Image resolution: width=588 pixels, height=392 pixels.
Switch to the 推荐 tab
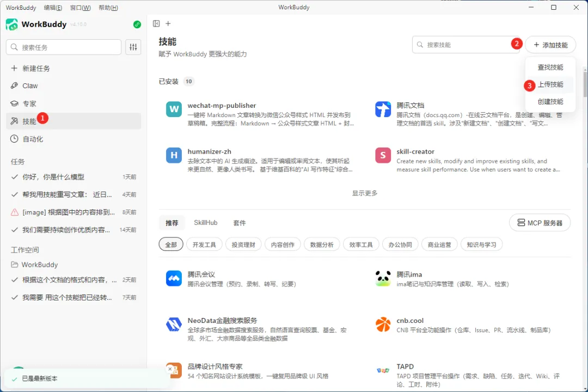click(171, 223)
